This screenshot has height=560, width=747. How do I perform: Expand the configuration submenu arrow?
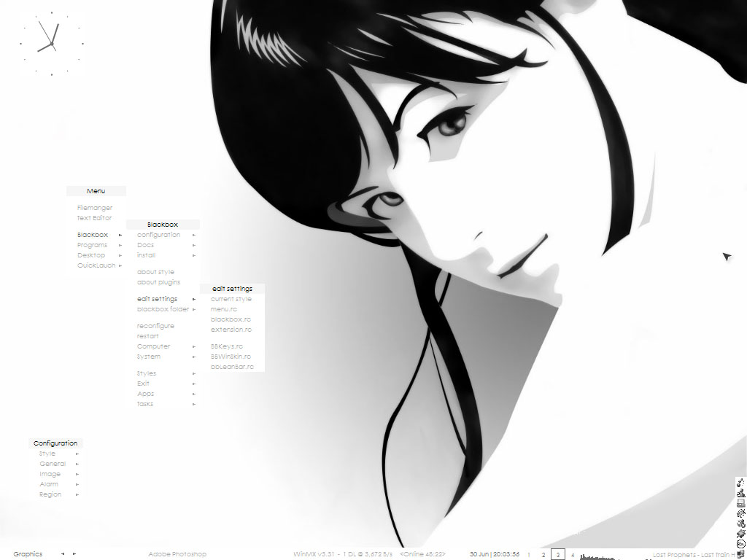point(194,235)
